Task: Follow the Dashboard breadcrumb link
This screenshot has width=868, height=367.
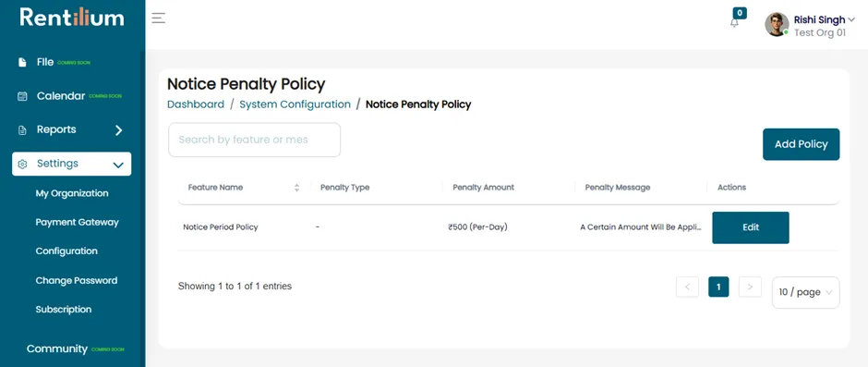Action: pos(196,104)
